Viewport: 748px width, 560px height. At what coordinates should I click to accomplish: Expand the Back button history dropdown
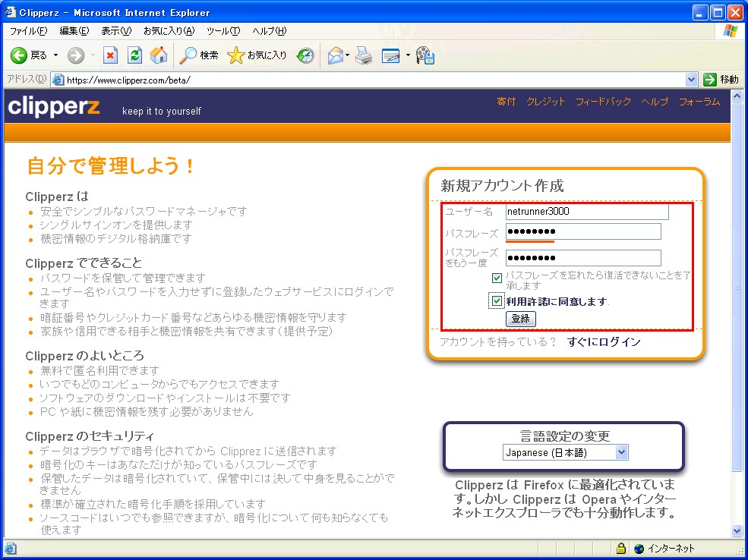point(55,55)
